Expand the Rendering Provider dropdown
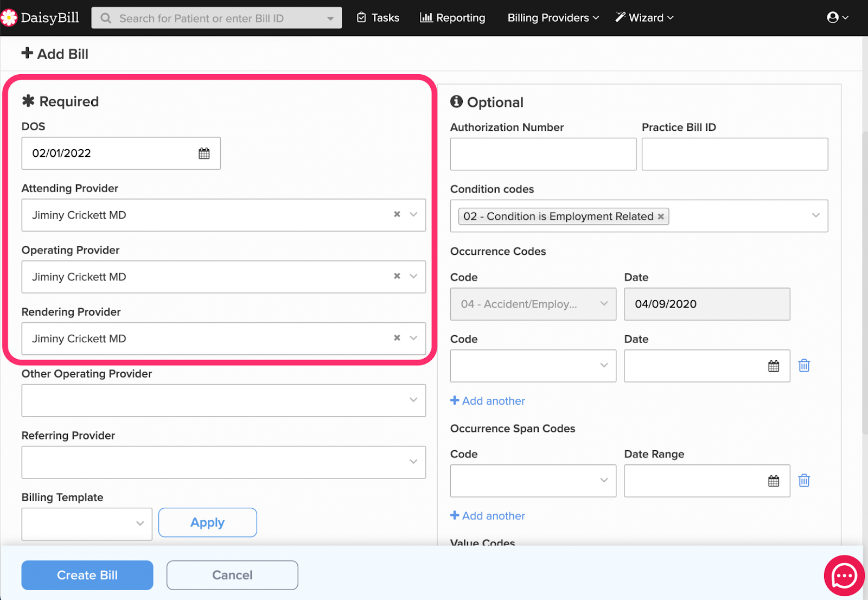The height and width of the screenshot is (600, 868). [413, 338]
